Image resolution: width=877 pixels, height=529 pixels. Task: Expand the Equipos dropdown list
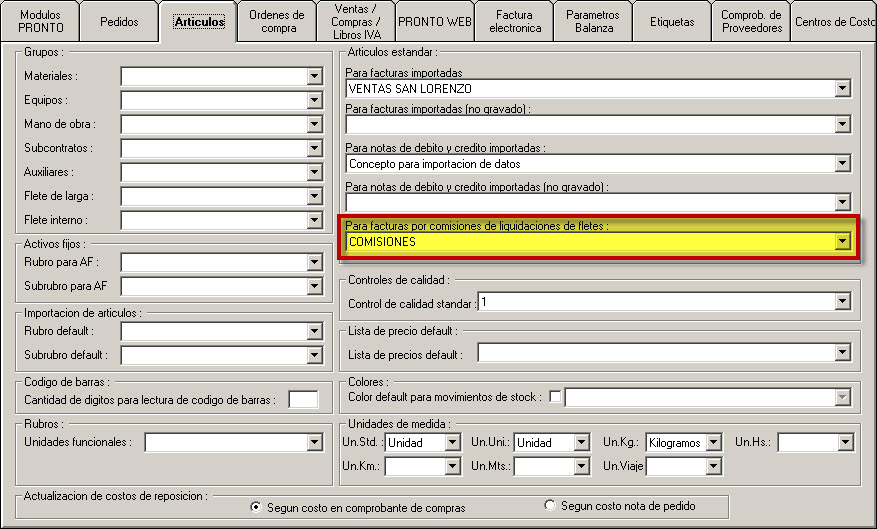(314, 100)
